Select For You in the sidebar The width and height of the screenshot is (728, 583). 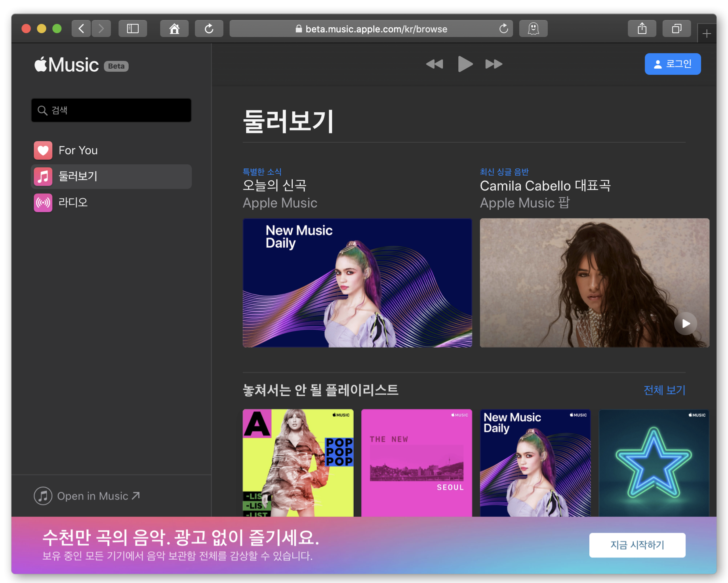tap(111, 150)
